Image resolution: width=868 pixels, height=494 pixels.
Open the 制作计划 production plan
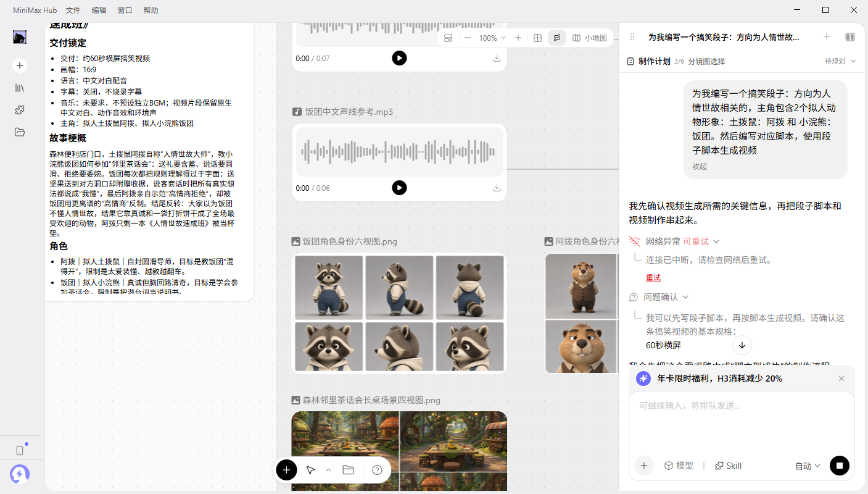click(655, 61)
